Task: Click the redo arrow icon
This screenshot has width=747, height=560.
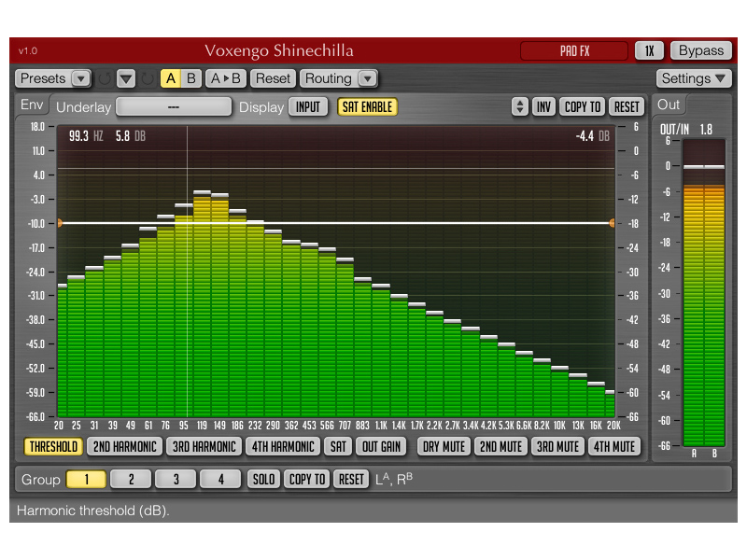Action: [x=148, y=78]
